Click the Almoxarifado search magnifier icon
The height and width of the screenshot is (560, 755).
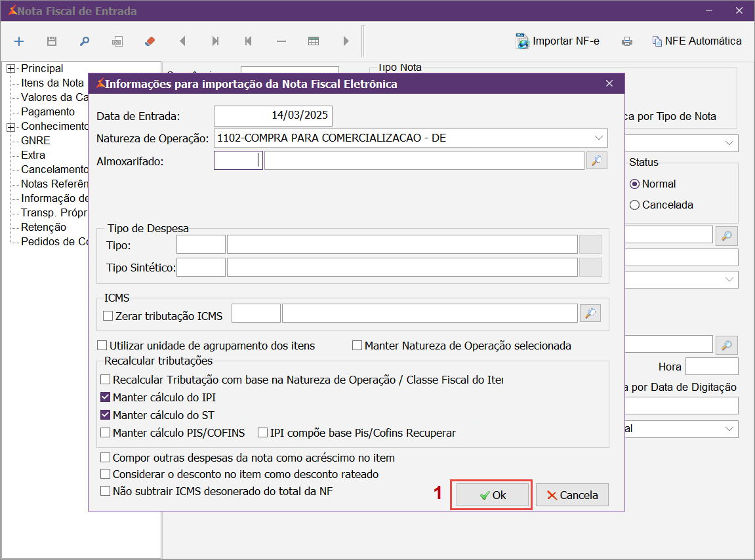coord(596,161)
